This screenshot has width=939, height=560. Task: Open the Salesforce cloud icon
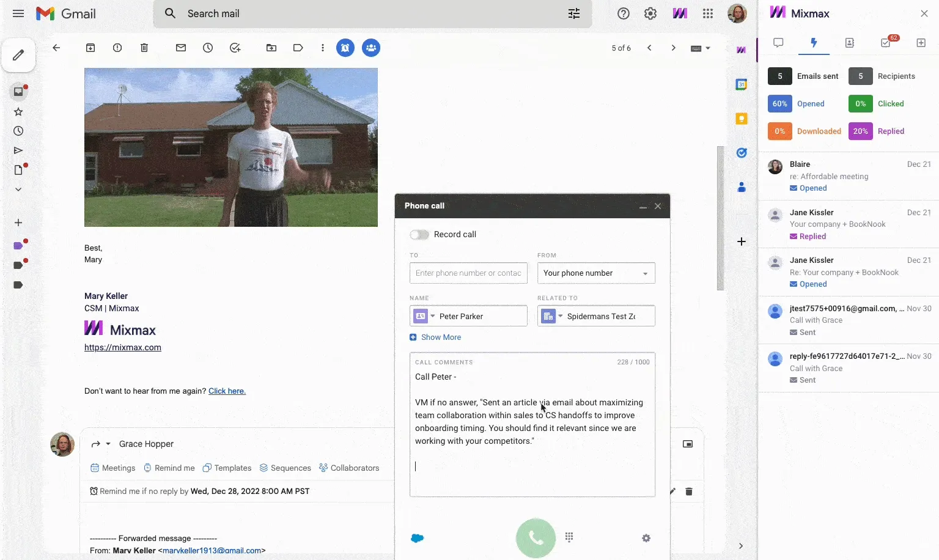click(x=418, y=538)
